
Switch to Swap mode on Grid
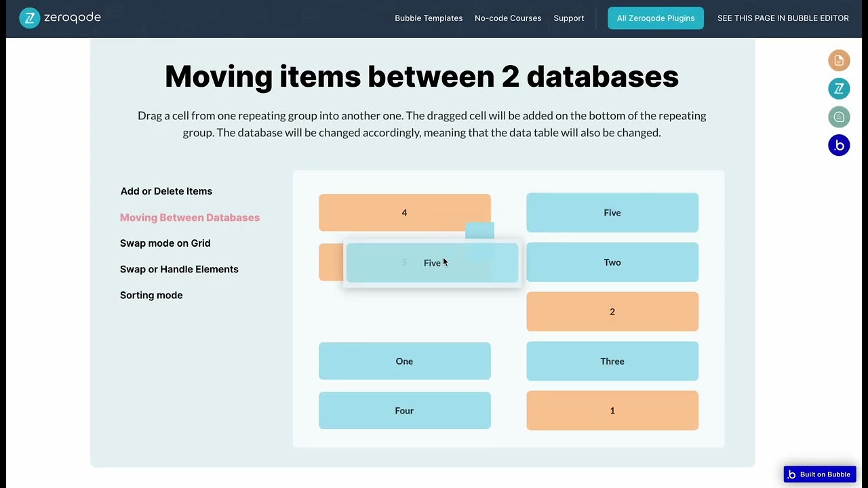165,243
